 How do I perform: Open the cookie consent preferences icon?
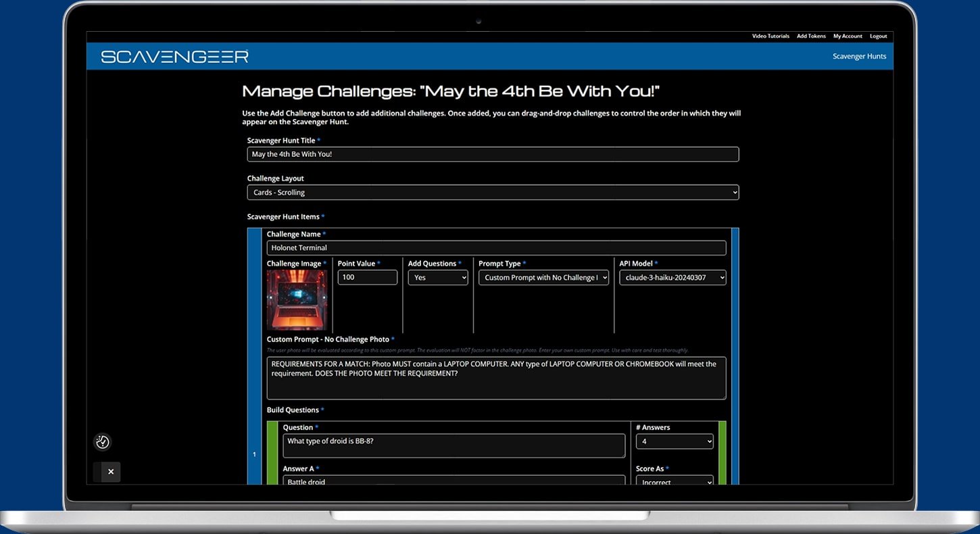[103, 442]
